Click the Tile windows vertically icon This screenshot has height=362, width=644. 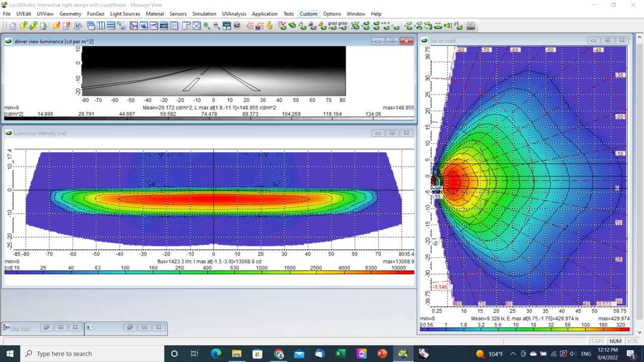(101, 26)
